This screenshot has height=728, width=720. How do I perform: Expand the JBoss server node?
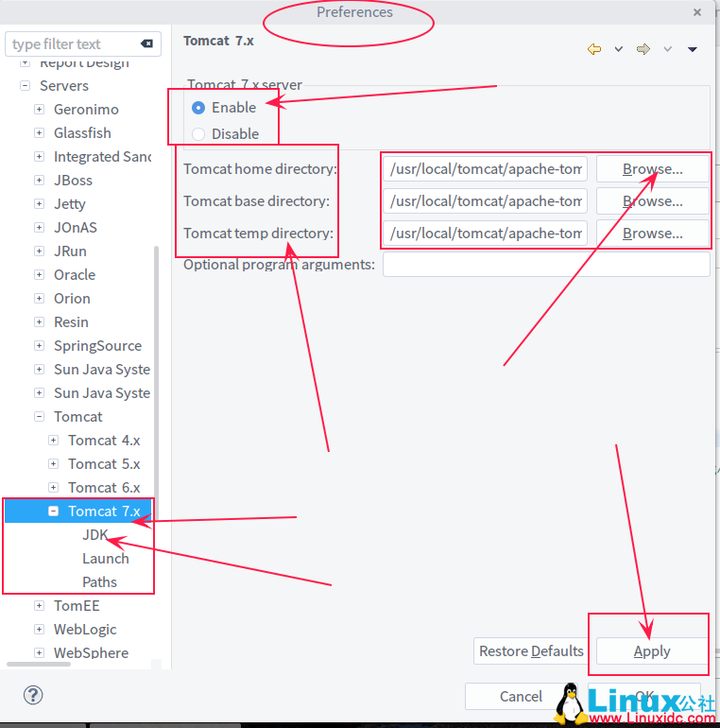pyautogui.click(x=39, y=181)
